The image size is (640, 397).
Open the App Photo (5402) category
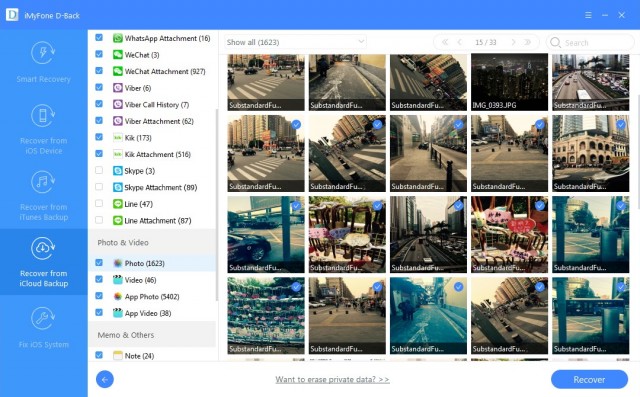tap(152, 297)
